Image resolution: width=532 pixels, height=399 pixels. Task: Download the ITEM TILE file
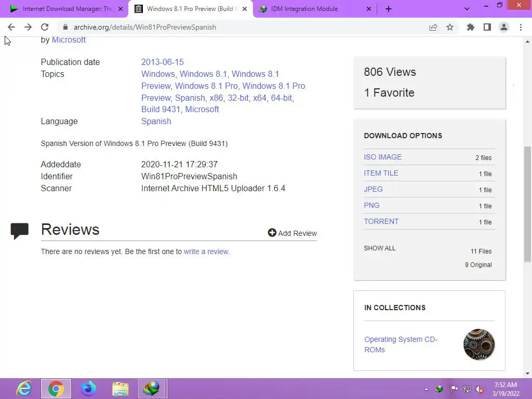point(381,173)
